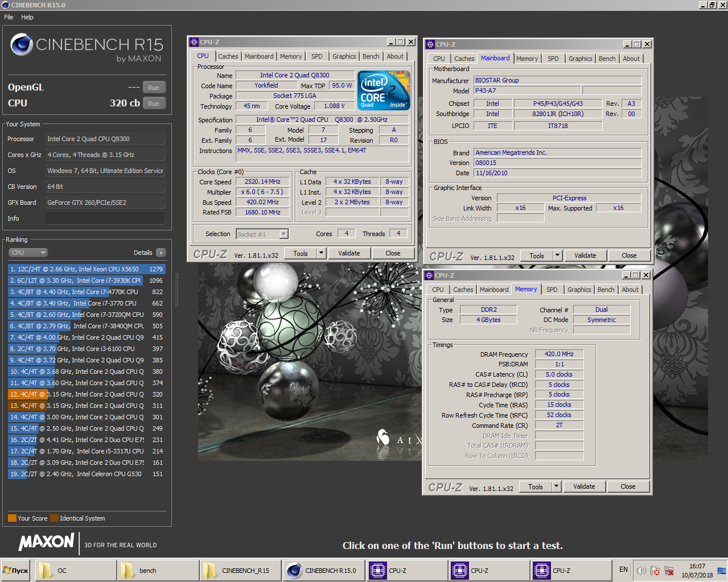Click the Show desktop strip beside clock
The height and width of the screenshot is (582, 728).
point(722,570)
